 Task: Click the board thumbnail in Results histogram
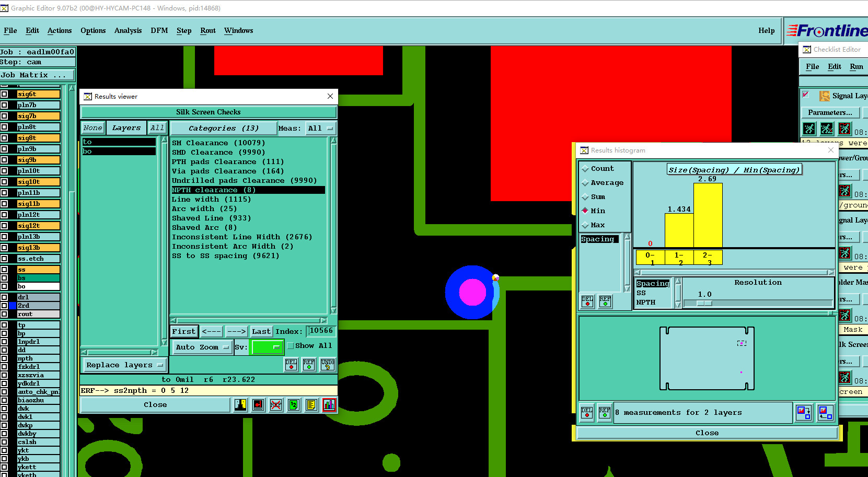[707, 358]
